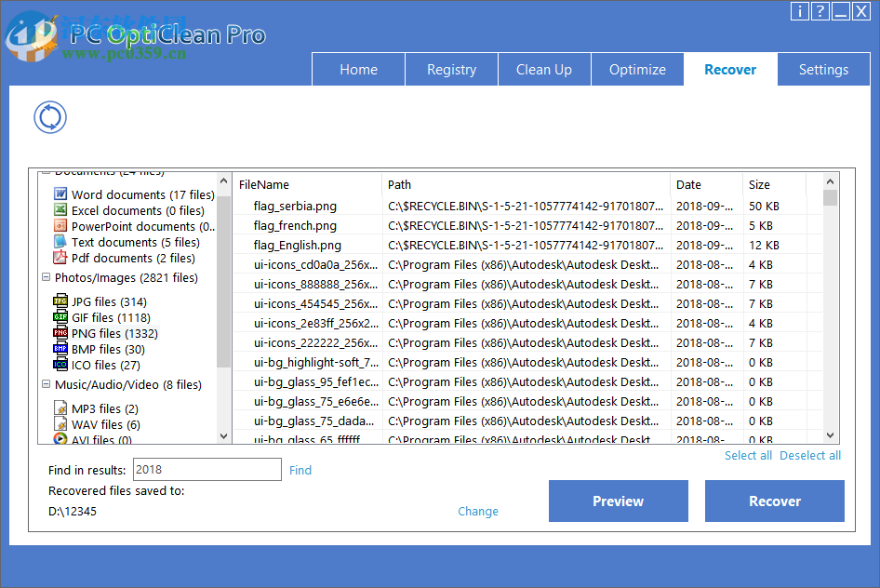Select file ui-bg_glass_75_dada...
This screenshot has height=588, width=880.
point(313,421)
